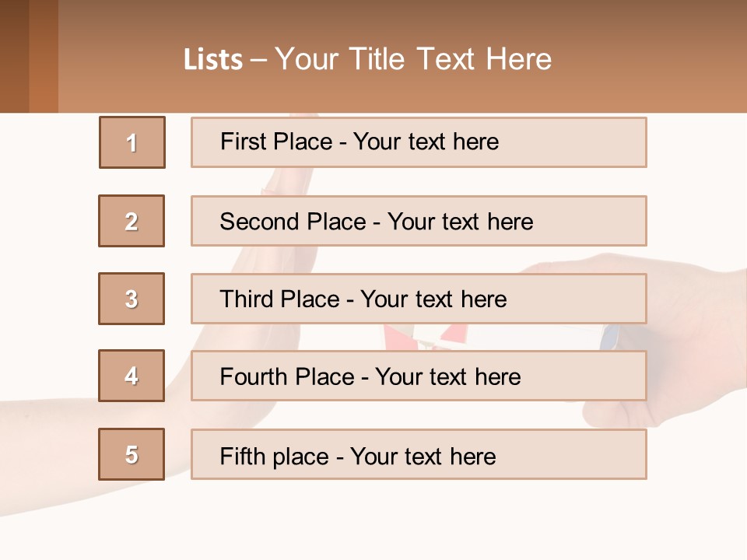Click the dark brown stripe in top-left corner

pos(14,56)
